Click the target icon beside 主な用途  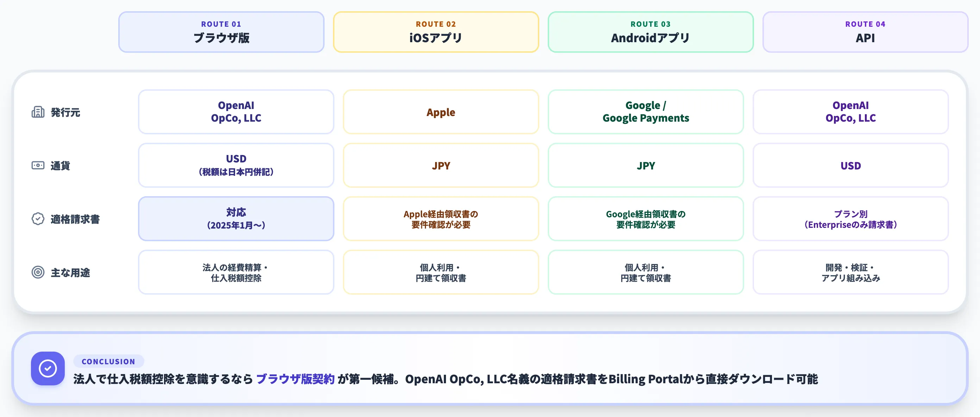pyautogui.click(x=38, y=272)
